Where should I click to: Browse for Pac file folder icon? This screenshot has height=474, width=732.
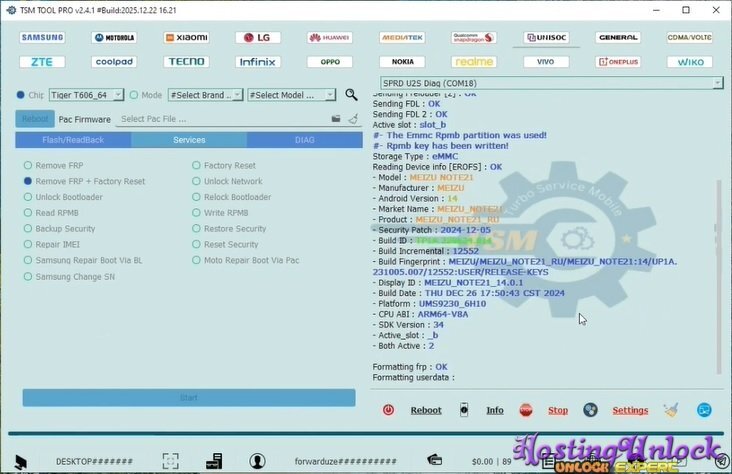[x=336, y=119]
